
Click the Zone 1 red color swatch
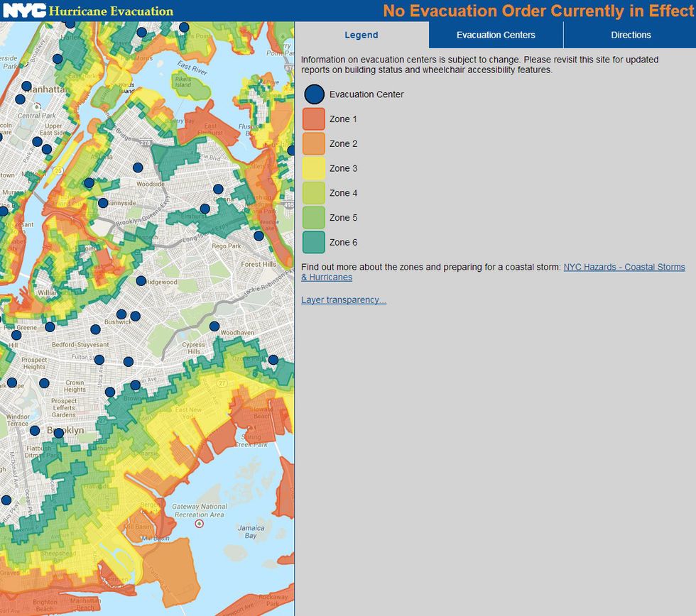(314, 119)
